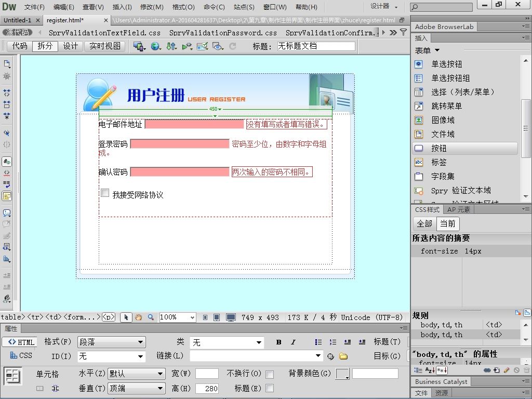The width and height of the screenshot is (532, 399).
Task: Click the filter related files funnel icon
Action: (403, 33)
